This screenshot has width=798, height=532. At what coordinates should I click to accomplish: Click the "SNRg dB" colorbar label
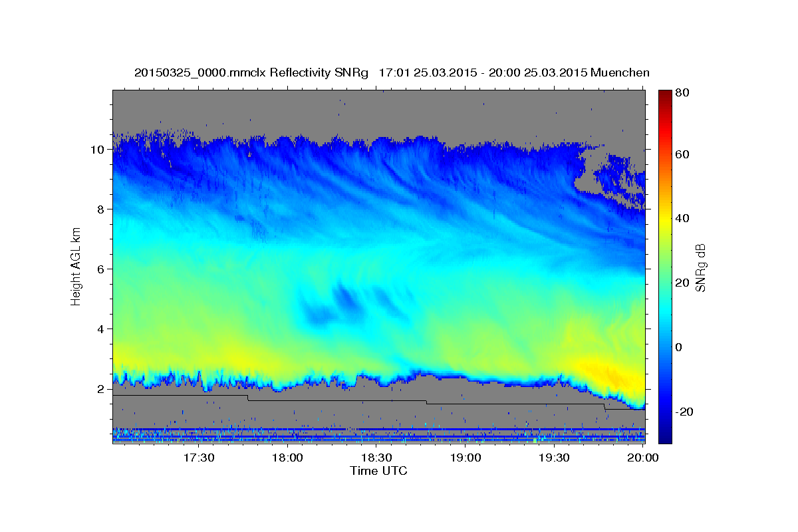[x=700, y=268]
